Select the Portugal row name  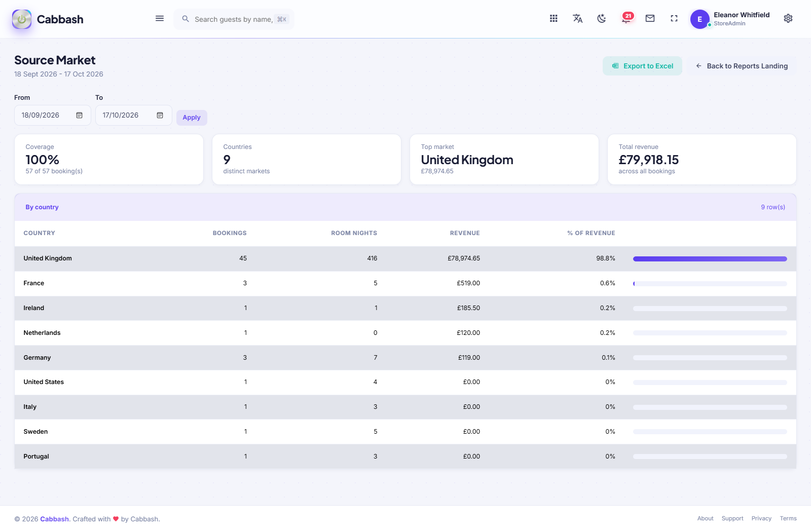click(x=36, y=457)
